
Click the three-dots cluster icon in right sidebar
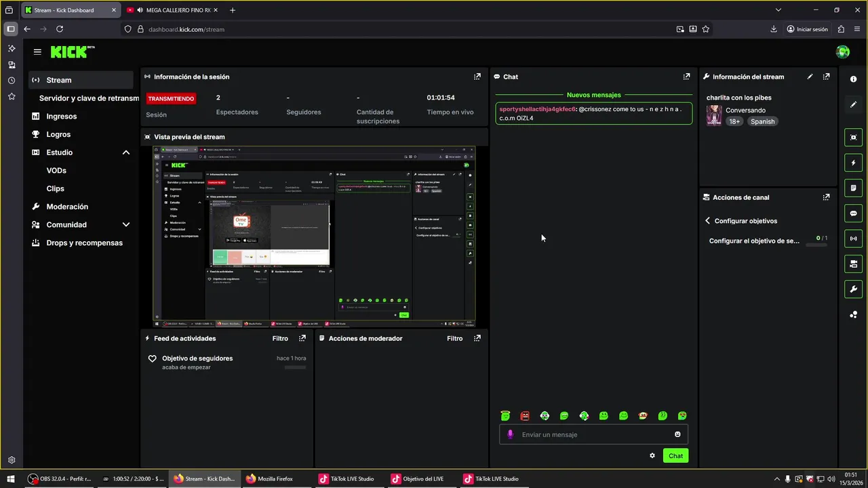pos(853,314)
